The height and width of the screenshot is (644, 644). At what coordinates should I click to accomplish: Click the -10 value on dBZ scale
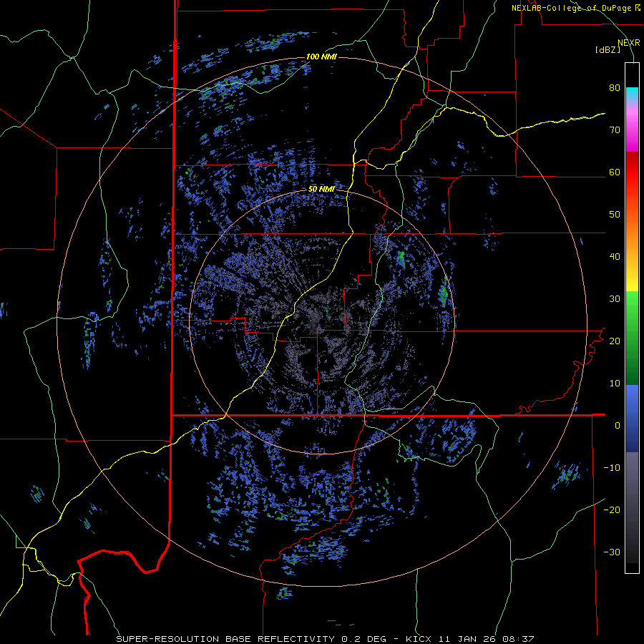(612, 468)
